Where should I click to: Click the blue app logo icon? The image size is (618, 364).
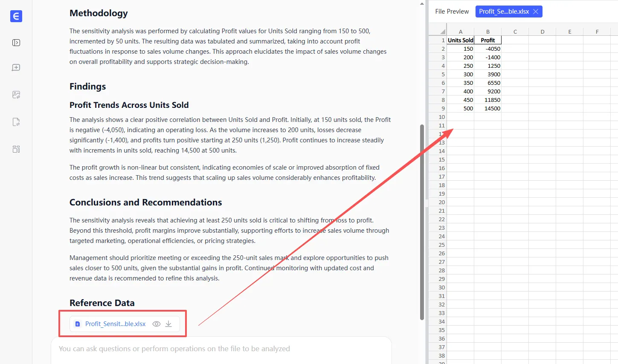tap(16, 16)
